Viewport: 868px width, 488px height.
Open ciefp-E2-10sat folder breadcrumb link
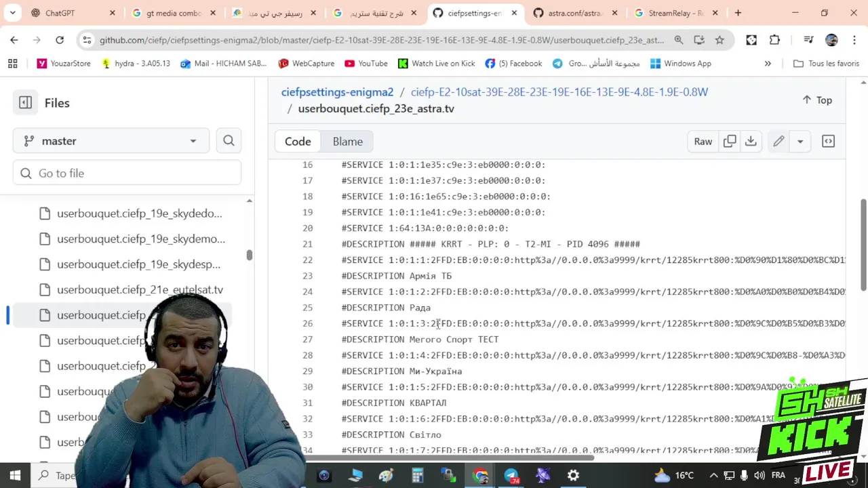[x=559, y=91]
